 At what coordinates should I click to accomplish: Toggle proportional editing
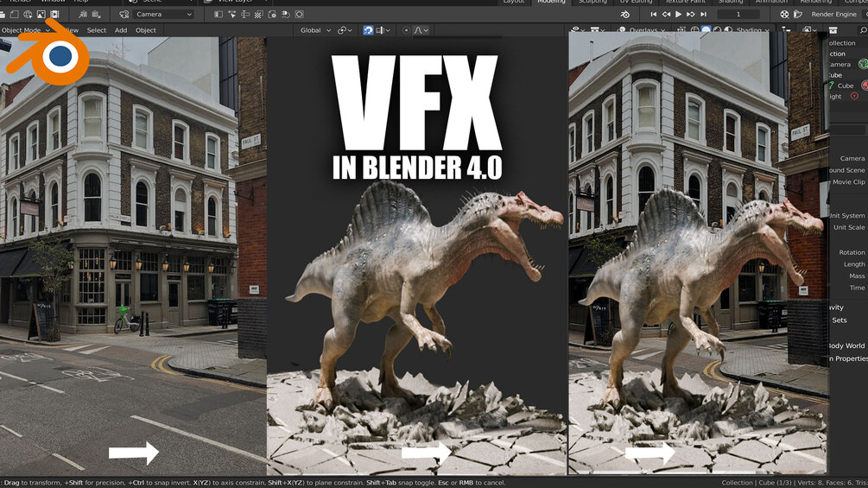[x=406, y=30]
